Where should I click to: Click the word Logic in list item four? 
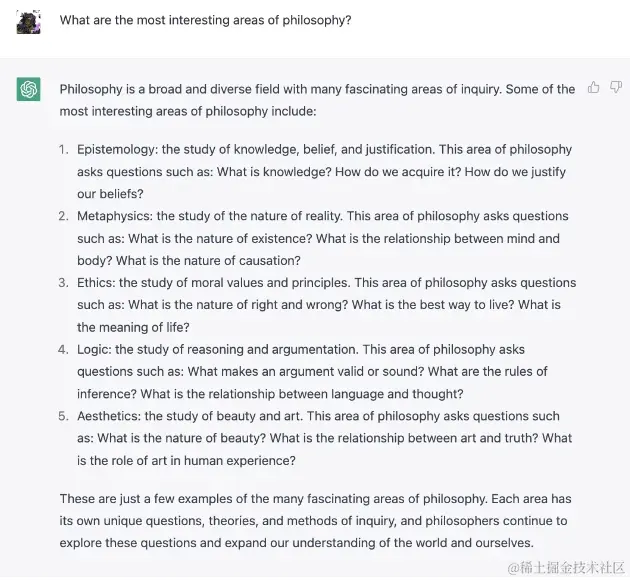[x=93, y=349]
